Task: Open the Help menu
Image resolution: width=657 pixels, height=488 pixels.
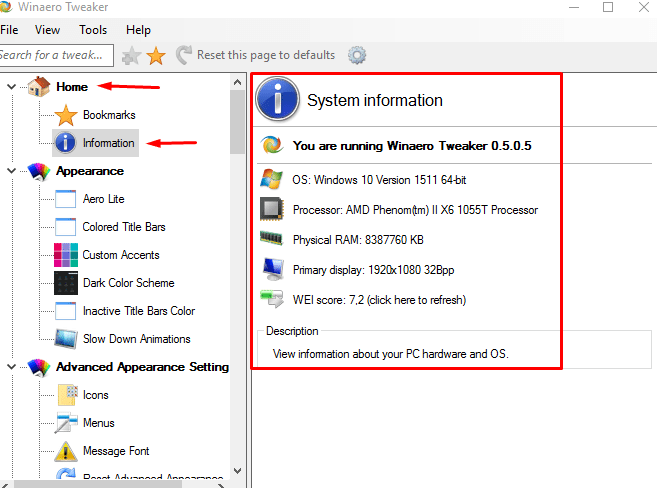Action: [138, 30]
